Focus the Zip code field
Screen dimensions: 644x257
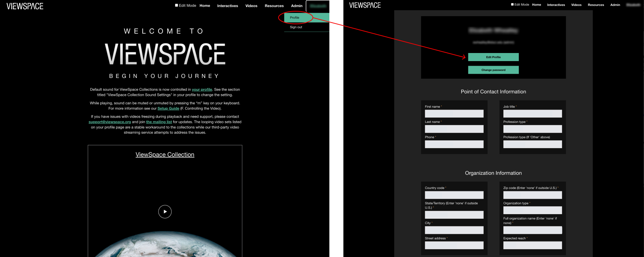tap(532, 195)
